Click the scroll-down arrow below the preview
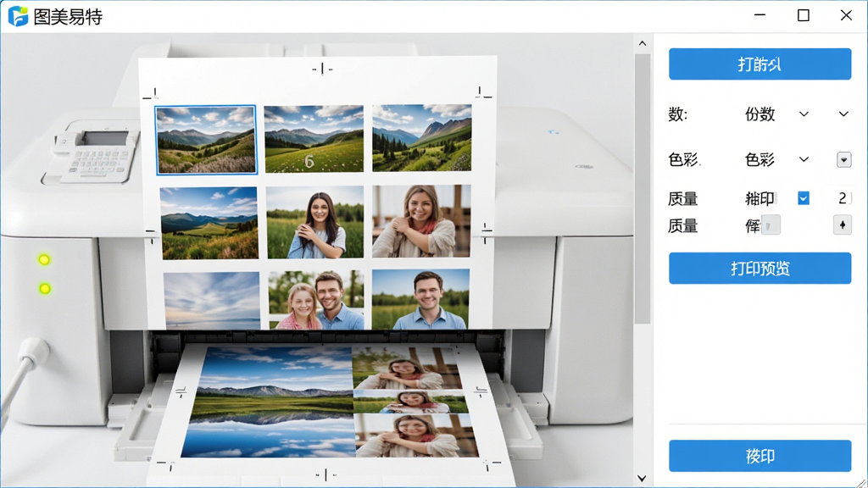 (643, 478)
